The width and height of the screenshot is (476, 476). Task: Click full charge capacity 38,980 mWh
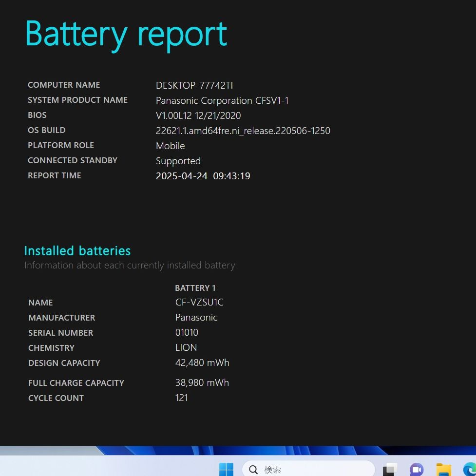tap(202, 383)
